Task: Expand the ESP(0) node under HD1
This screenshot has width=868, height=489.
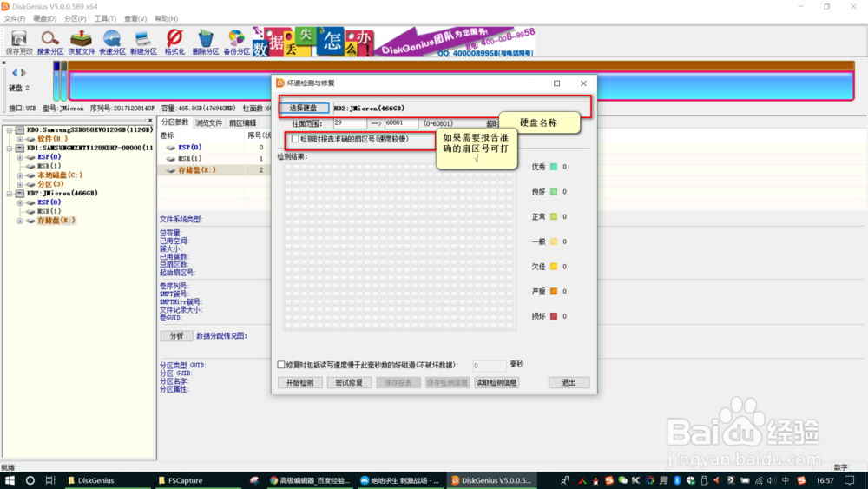Action: [x=21, y=157]
